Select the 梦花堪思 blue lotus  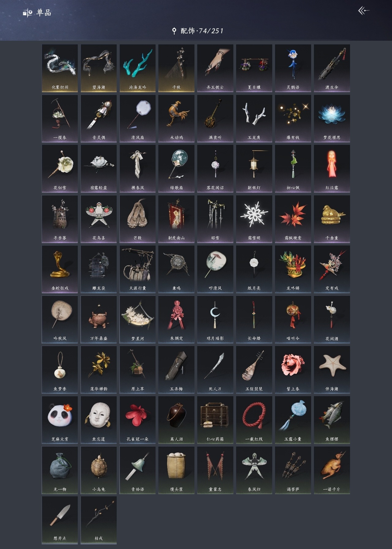tap(332, 118)
